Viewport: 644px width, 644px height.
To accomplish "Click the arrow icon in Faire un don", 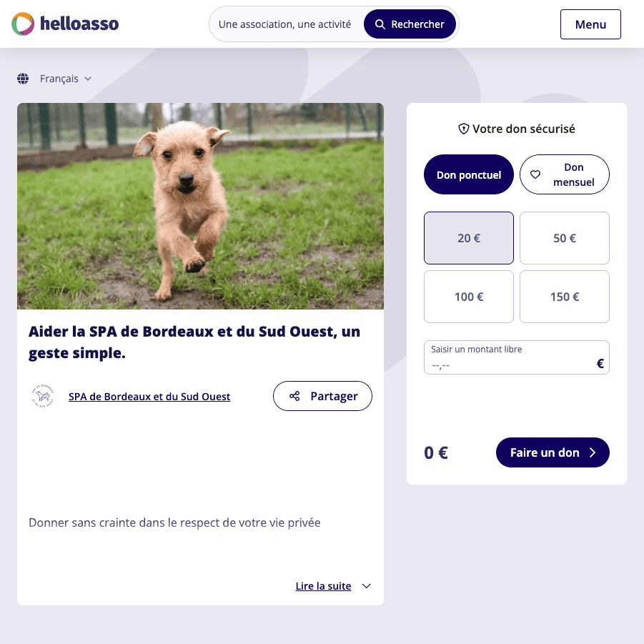I will coord(593,452).
